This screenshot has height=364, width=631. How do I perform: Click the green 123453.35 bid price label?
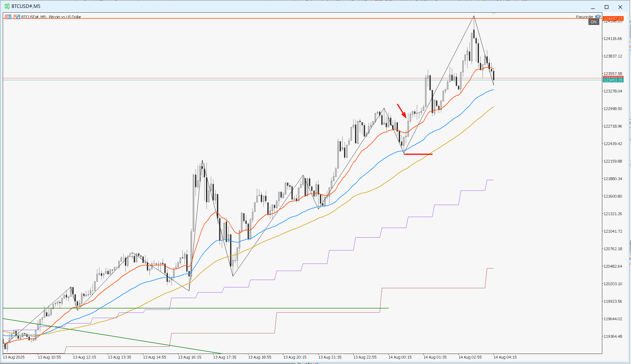click(613, 80)
